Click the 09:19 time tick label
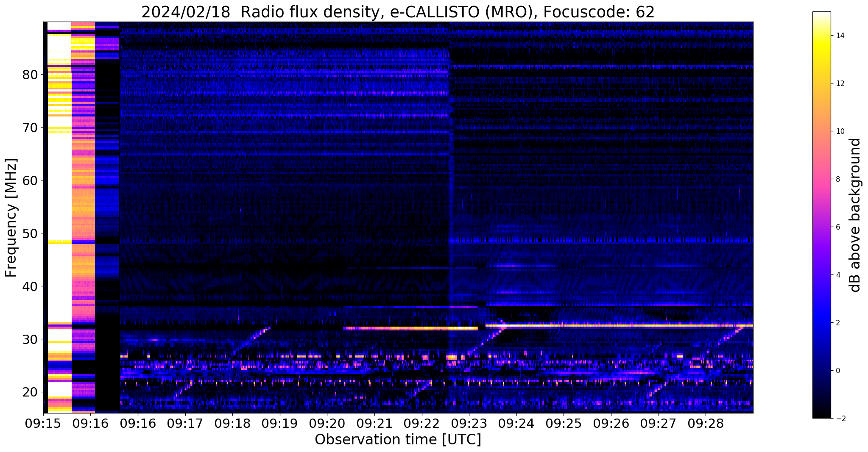868x452 pixels. pyautogui.click(x=279, y=423)
